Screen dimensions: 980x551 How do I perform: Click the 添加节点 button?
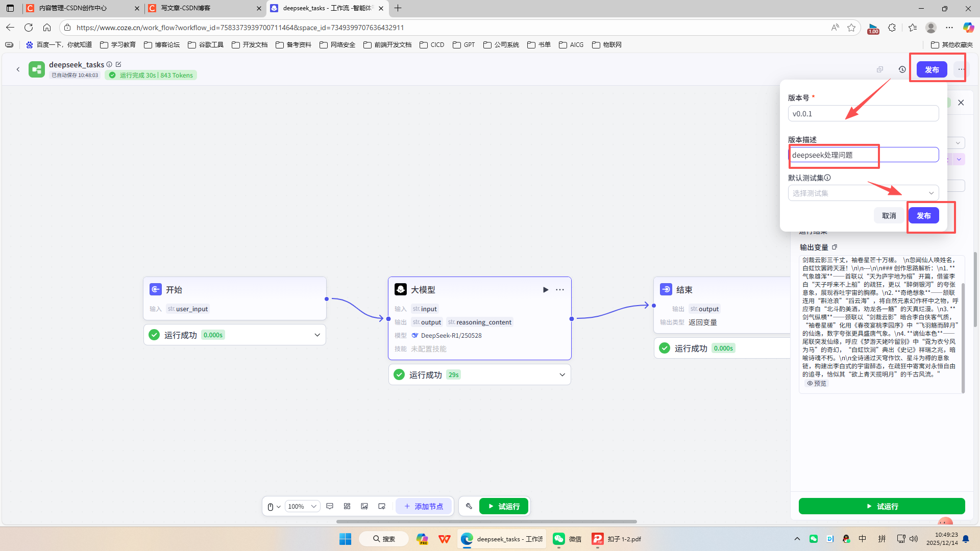pos(424,506)
